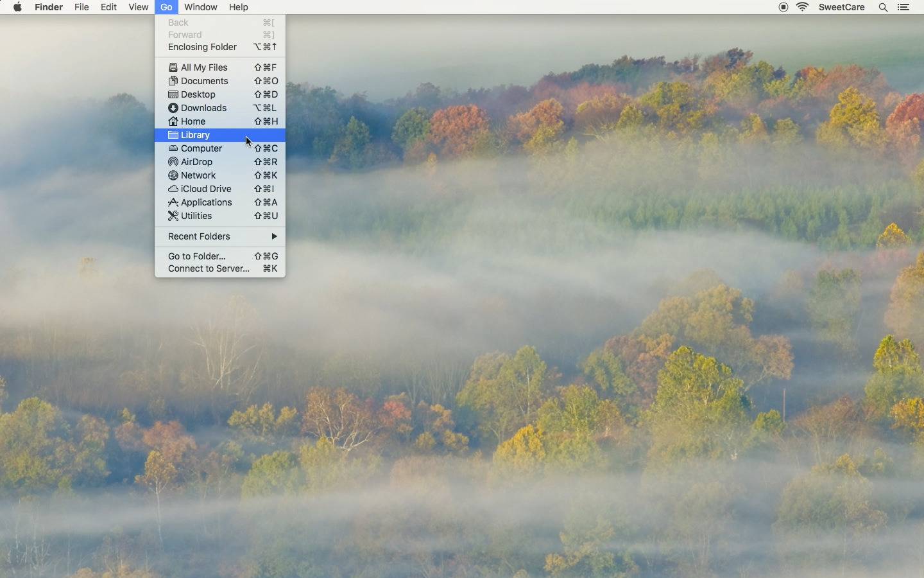The image size is (924, 578).
Task: Click the Wi-Fi status icon
Action: click(x=803, y=7)
